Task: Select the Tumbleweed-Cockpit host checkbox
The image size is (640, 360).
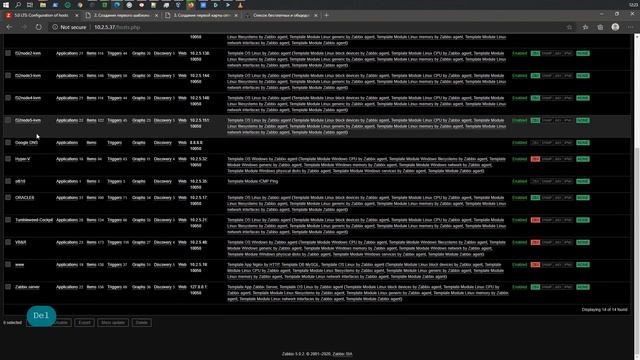Action: [x=8, y=220]
